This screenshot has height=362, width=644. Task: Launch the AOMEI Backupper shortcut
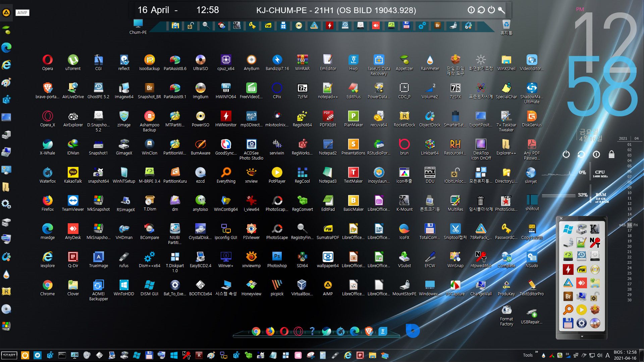98,290
